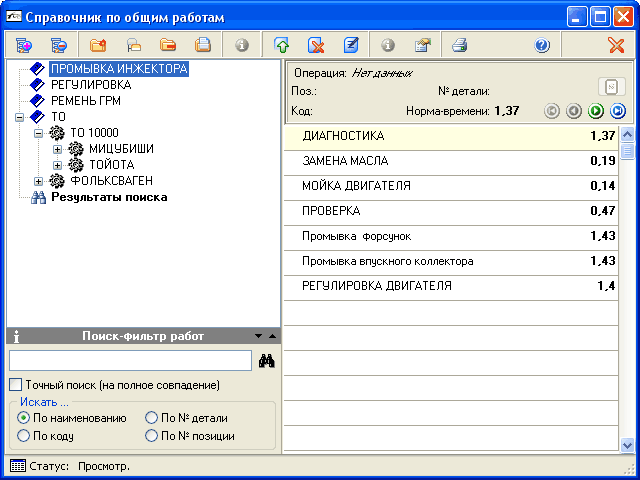
Task: Expand the МИЦУБИШИ tree node
Action: pyautogui.click(x=57, y=149)
